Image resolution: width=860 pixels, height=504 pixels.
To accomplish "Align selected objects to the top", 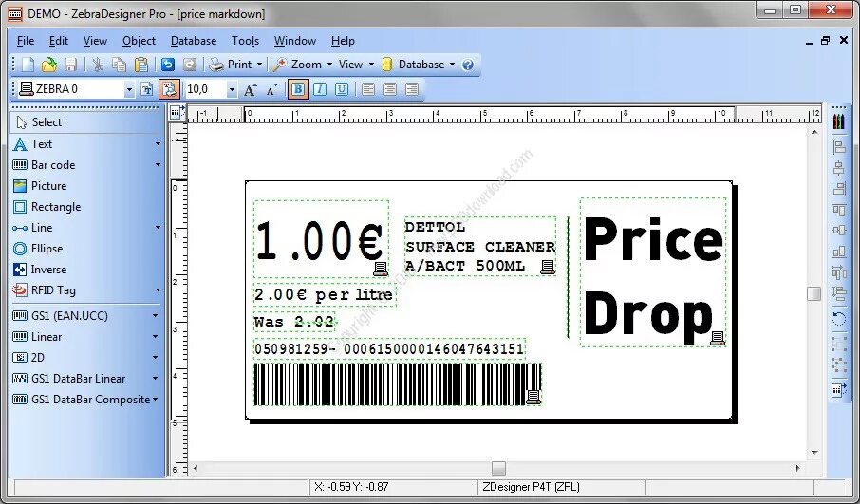I will (838, 210).
